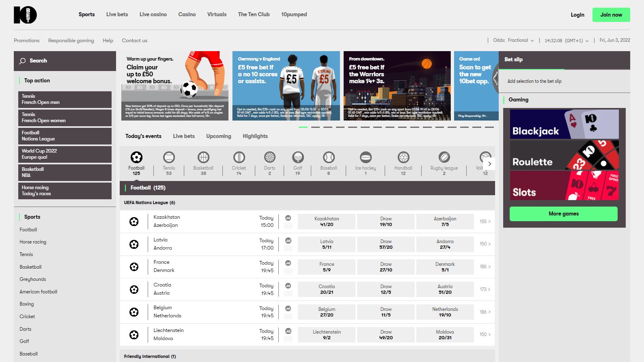Click the search magnifier icon

click(x=22, y=61)
